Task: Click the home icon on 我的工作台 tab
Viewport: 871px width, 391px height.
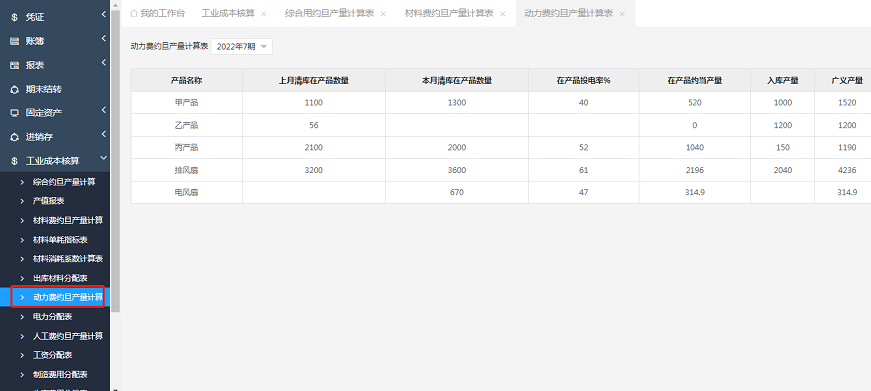Action: (x=133, y=13)
